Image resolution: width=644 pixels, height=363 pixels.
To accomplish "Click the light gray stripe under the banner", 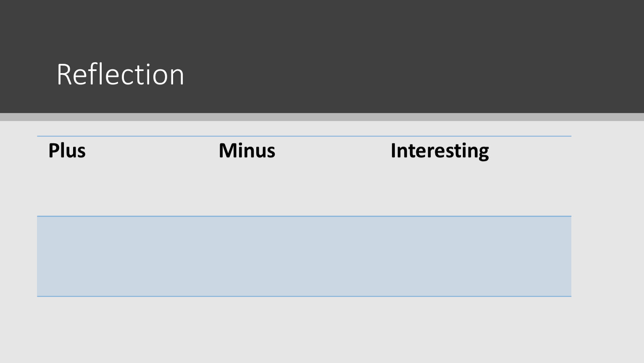I will click(322, 117).
